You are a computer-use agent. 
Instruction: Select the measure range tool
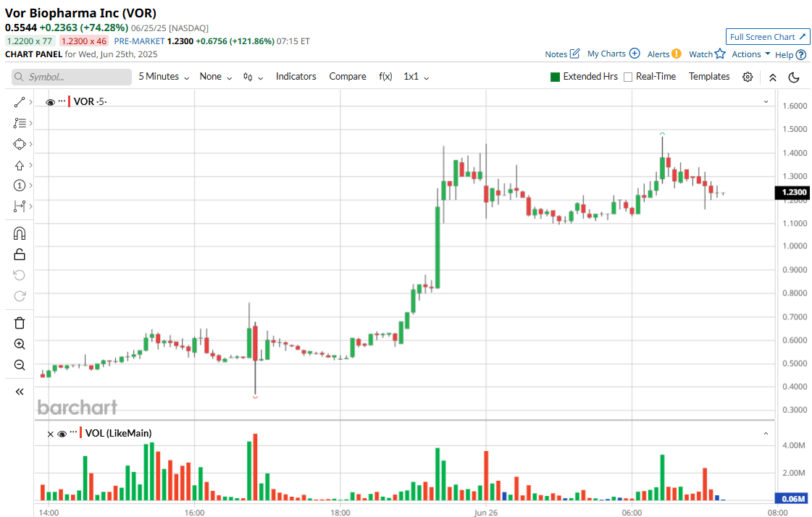tap(19, 206)
